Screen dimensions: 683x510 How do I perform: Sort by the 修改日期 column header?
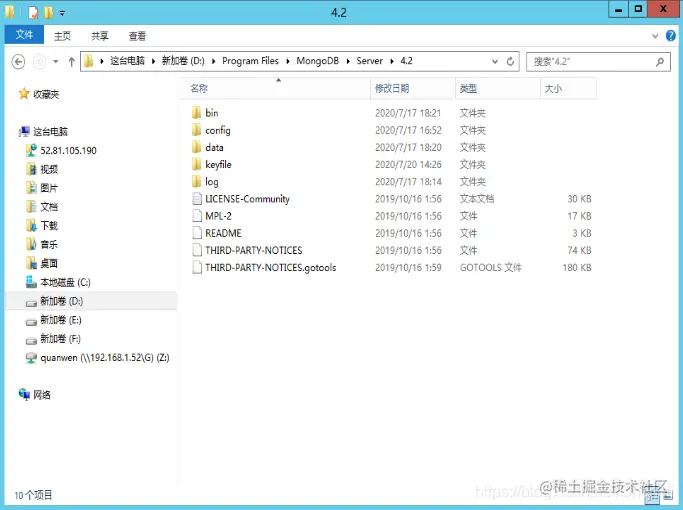click(413, 88)
